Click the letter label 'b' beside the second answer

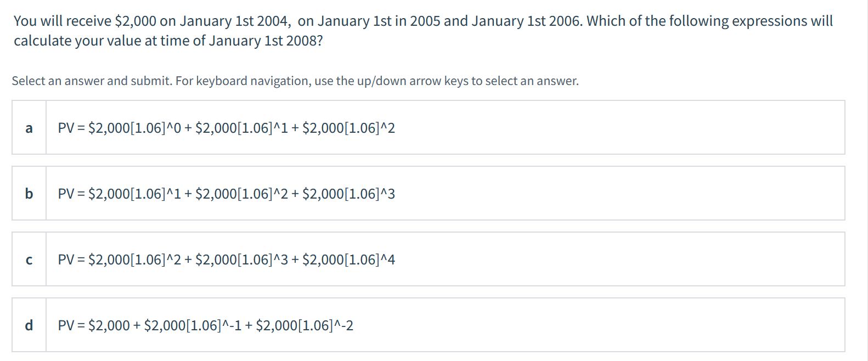[x=29, y=193]
